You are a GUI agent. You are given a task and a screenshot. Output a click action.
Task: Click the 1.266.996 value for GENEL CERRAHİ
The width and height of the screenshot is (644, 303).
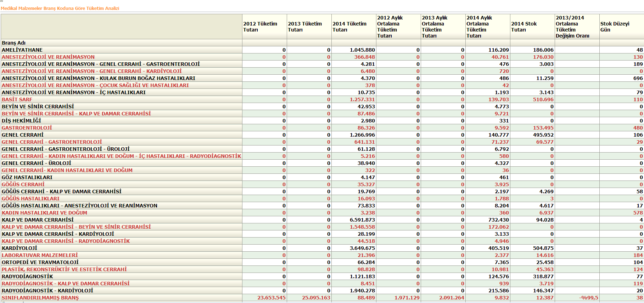coord(362,135)
